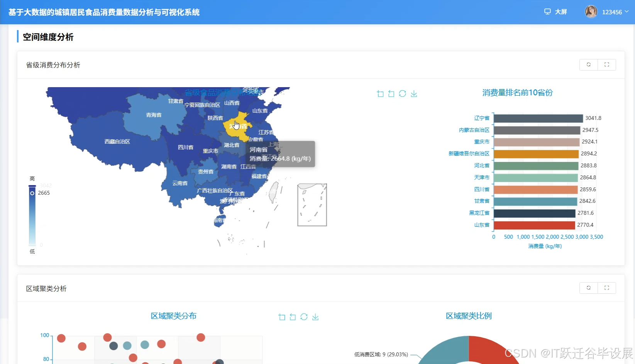This screenshot has height=364, width=635.
Task: Click the 低消费区域: 9 (29.03%) label
Action: tap(381, 354)
